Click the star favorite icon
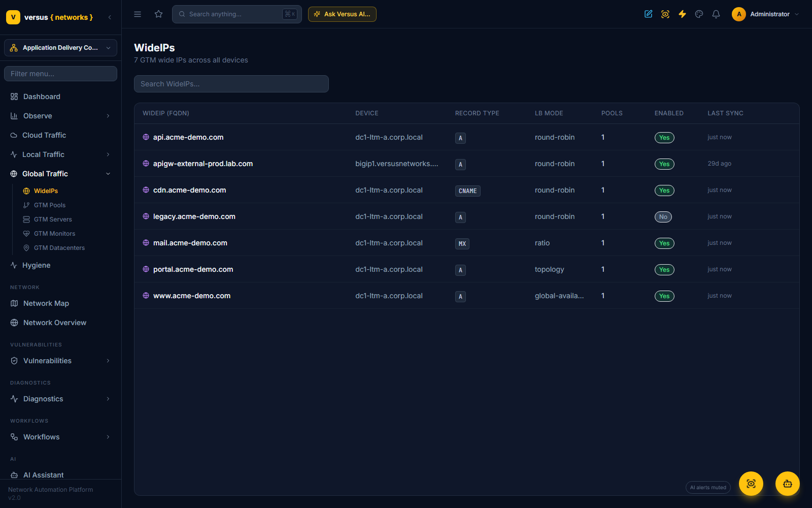This screenshot has width=812, height=508. (x=159, y=14)
